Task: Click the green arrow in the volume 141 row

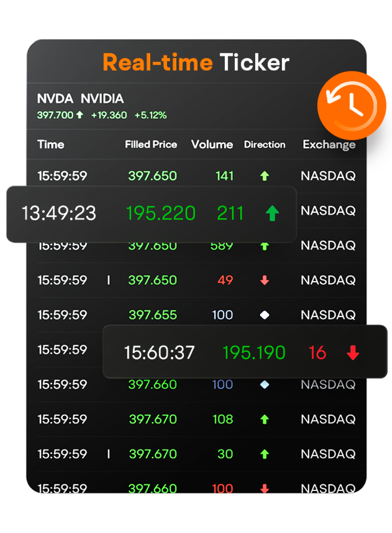Action: coord(265,176)
